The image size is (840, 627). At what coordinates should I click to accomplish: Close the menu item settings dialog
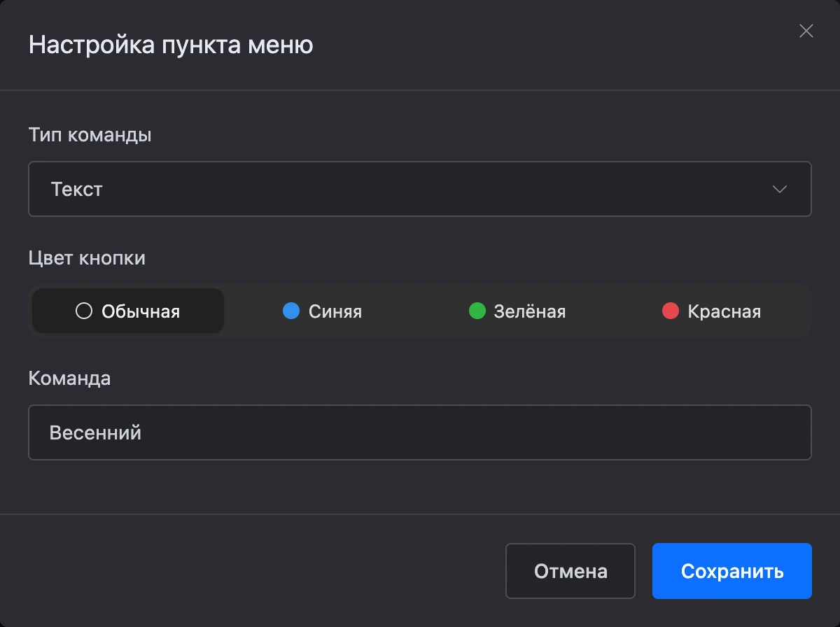(x=806, y=31)
